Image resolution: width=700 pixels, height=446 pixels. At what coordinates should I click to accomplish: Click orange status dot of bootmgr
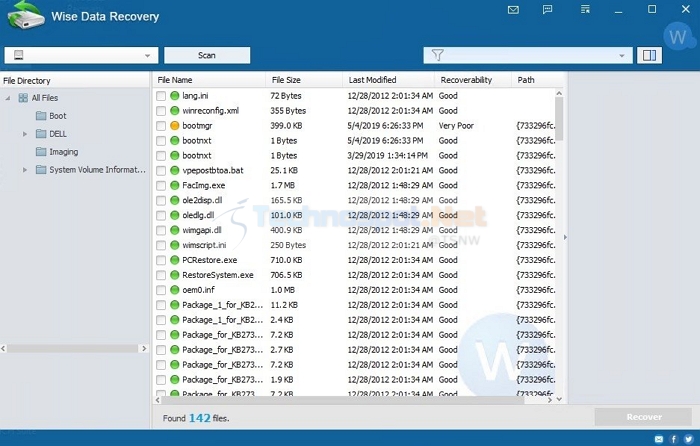point(175,126)
